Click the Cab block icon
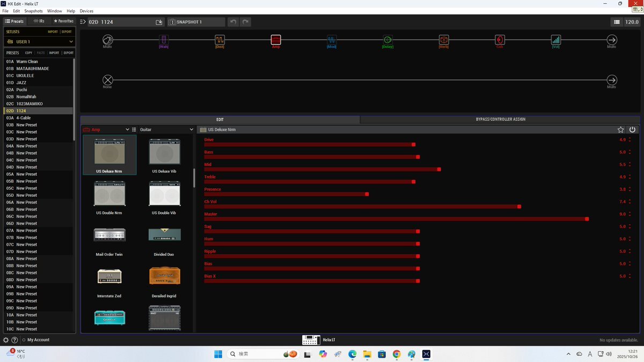The height and width of the screenshot is (362, 644). (x=500, y=40)
